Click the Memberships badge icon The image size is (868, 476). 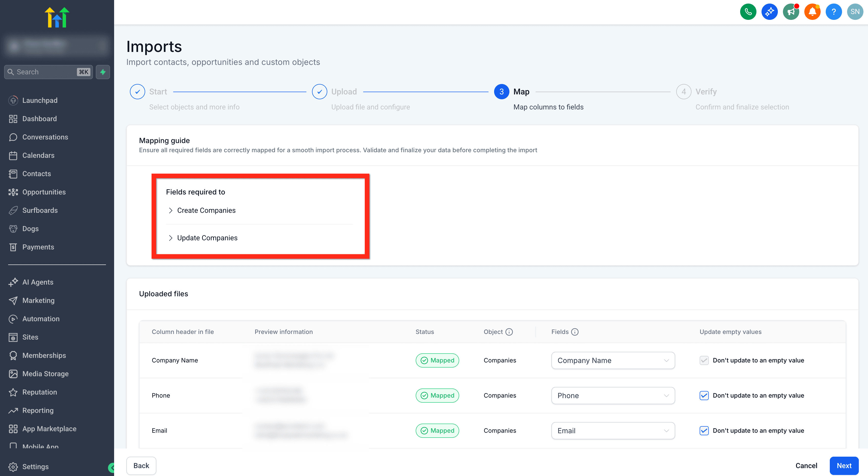(x=13, y=355)
